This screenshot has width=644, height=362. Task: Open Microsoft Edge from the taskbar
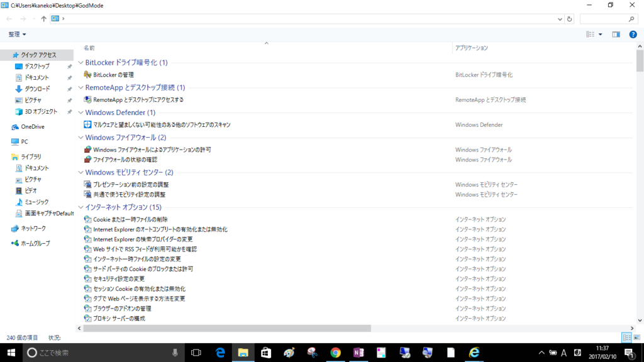coord(220,353)
